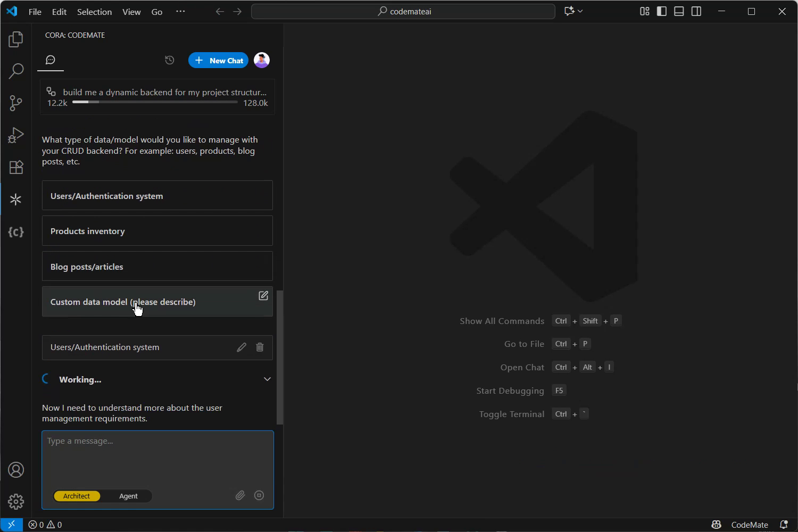Click CodeMate in the status bar
Image resolution: width=798 pixels, height=532 pixels.
pos(750,525)
